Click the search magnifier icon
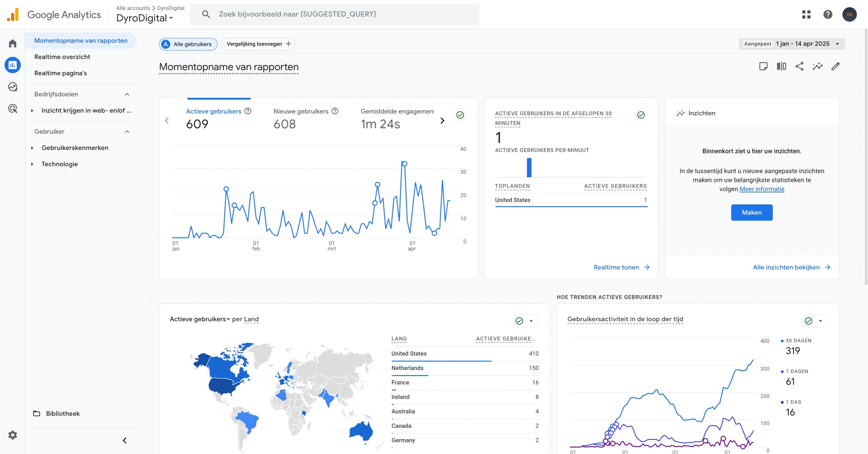This screenshot has height=454, width=868. [206, 14]
